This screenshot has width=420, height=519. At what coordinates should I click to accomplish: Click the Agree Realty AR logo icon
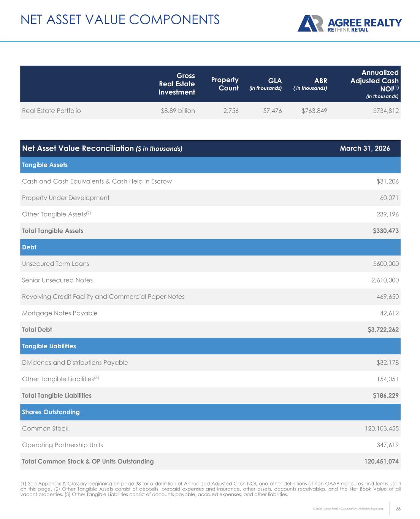point(310,24)
